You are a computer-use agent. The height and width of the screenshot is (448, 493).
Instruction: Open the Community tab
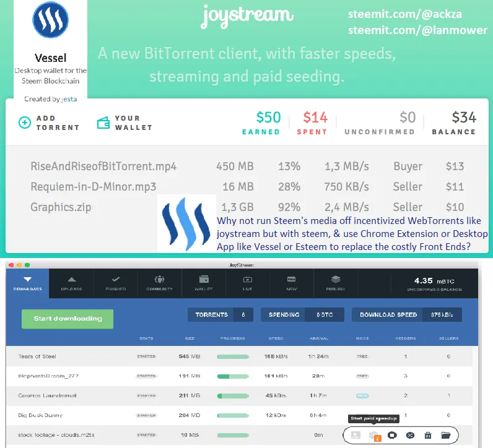click(160, 283)
